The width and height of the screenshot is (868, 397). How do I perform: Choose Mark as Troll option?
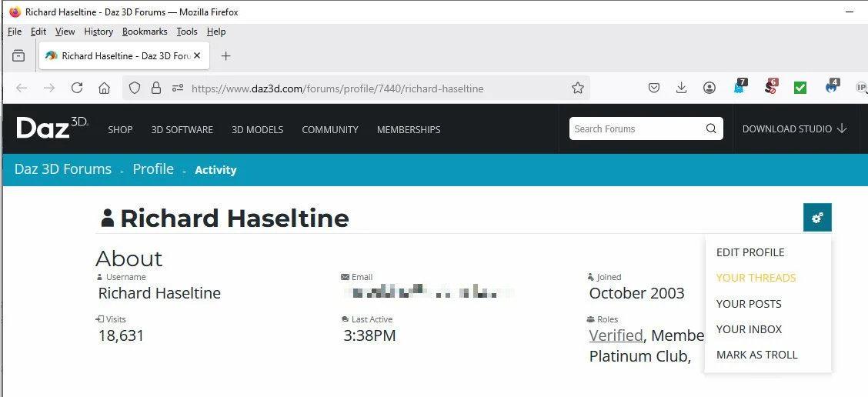pyautogui.click(x=756, y=355)
